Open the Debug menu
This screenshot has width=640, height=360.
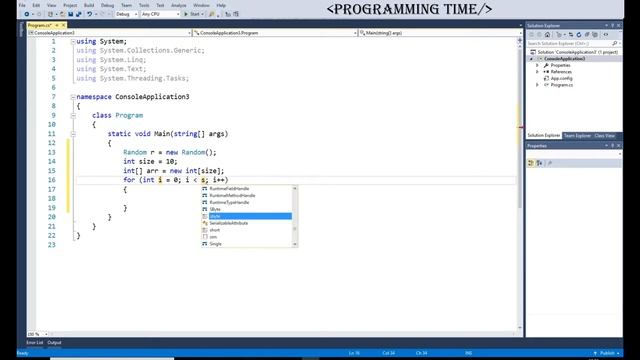(107, 5)
